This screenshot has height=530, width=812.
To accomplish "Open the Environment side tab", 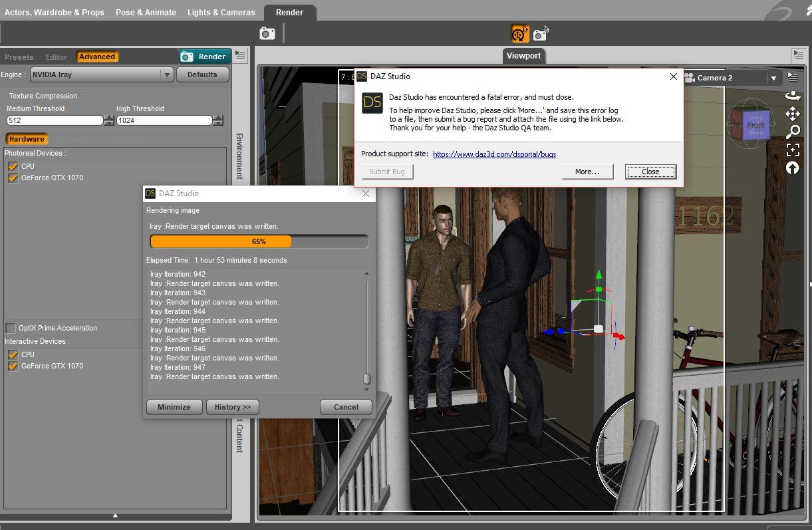I will point(239,156).
